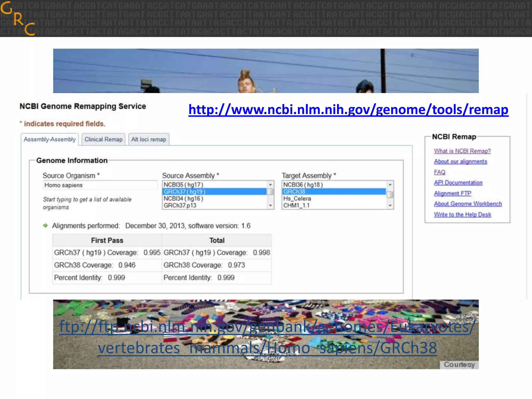Image resolution: width=532 pixels, height=399 pixels.
Task: Click the Total column header
Action: point(217,240)
